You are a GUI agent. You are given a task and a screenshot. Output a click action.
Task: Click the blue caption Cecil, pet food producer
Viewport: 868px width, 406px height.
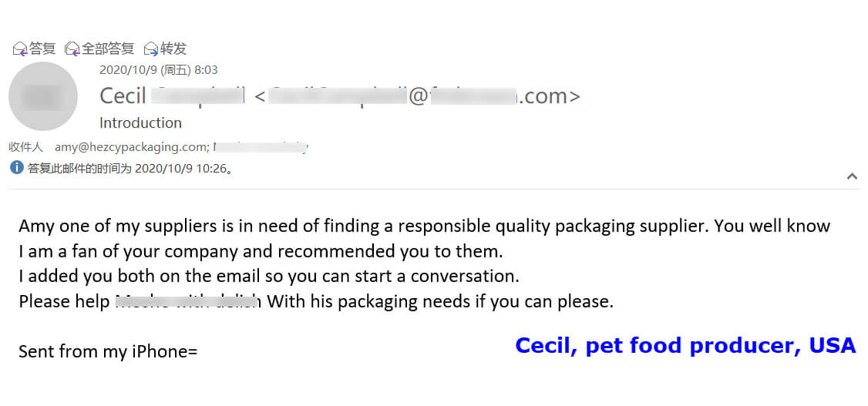pos(685,345)
